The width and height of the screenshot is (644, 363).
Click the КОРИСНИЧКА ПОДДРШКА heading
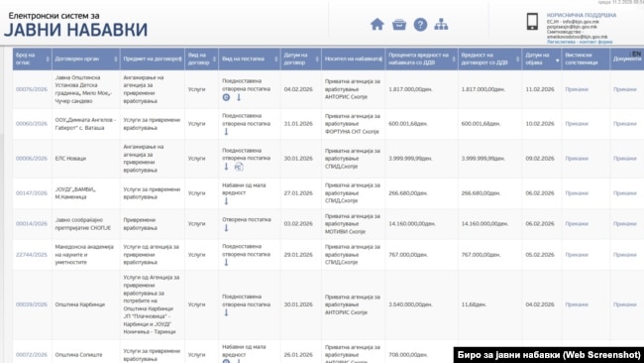point(582,15)
